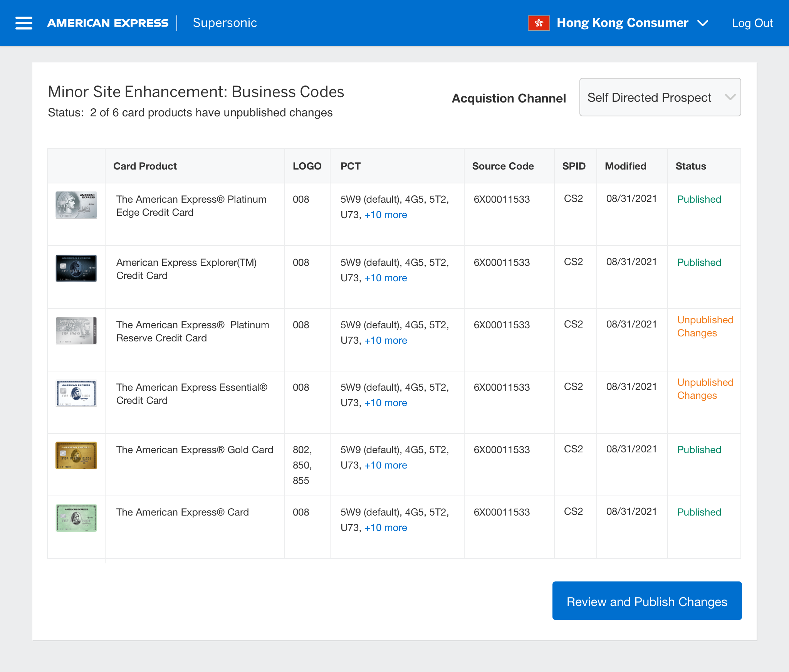Click the American Express logo

(108, 23)
